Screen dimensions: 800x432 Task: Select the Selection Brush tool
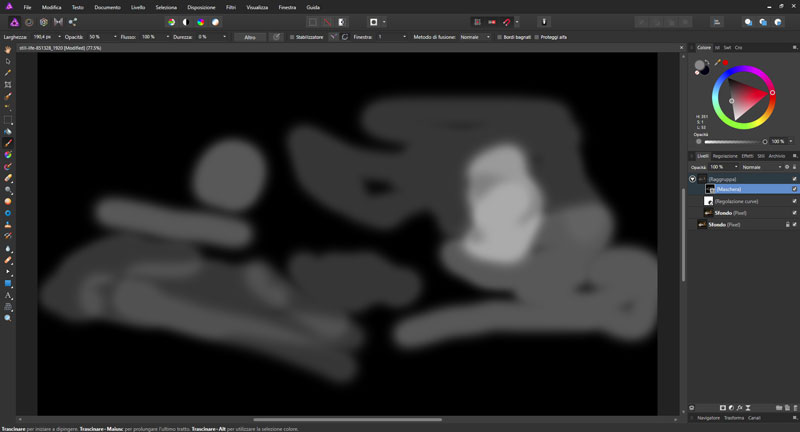coord(8,96)
